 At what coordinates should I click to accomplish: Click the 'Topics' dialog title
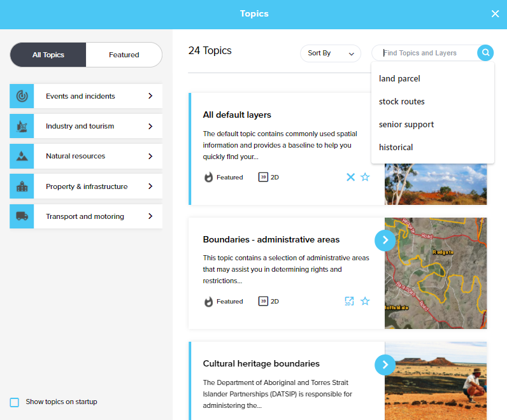pyautogui.click(x=254, y=13)
